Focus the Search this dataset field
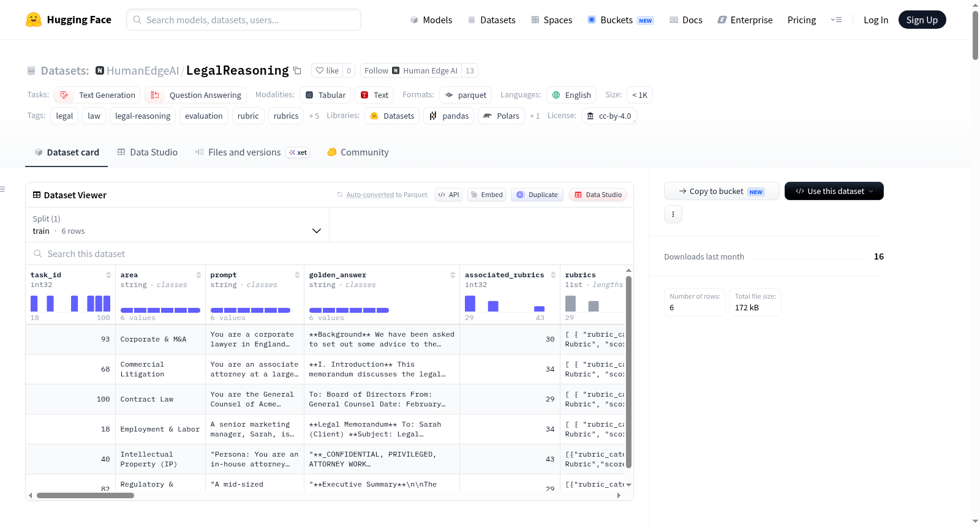Viewport: 980px width, 527px height. tap(330, 253)
